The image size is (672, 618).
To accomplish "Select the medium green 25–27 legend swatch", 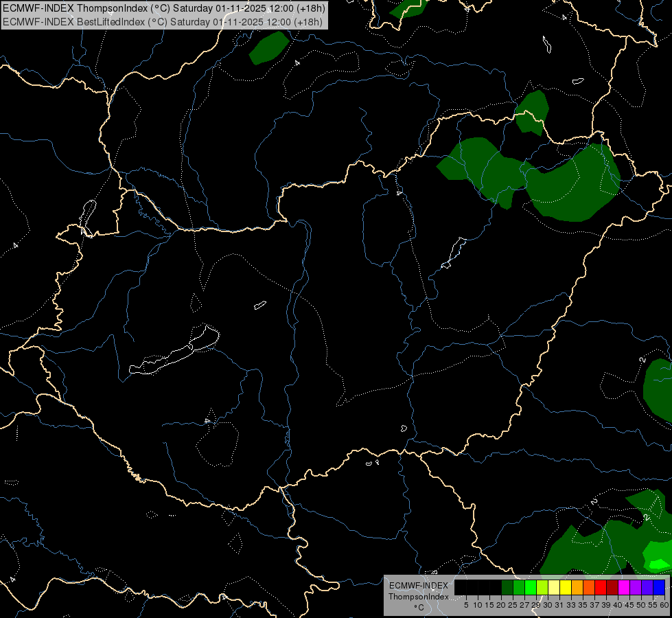I will (x=519, y=587).
